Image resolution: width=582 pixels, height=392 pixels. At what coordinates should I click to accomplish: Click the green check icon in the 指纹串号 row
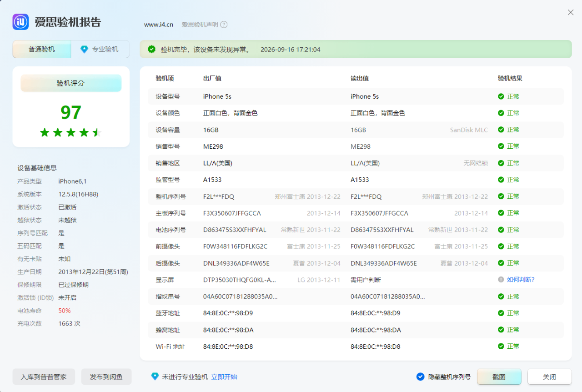click(501, 297)
